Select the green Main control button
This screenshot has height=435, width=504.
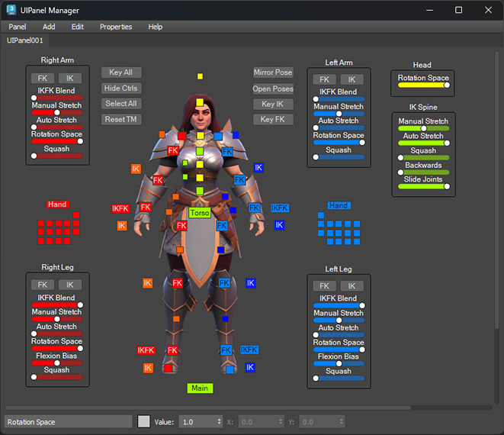point(200,388)
